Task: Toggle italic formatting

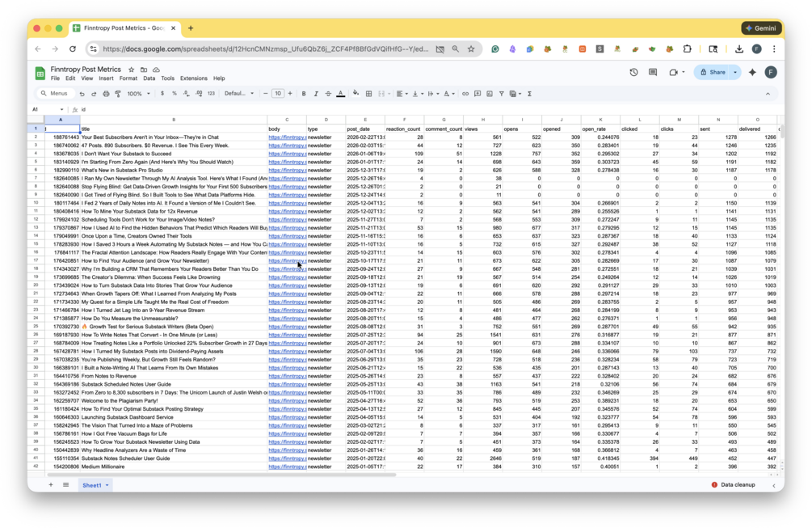Action: point(316,94)
